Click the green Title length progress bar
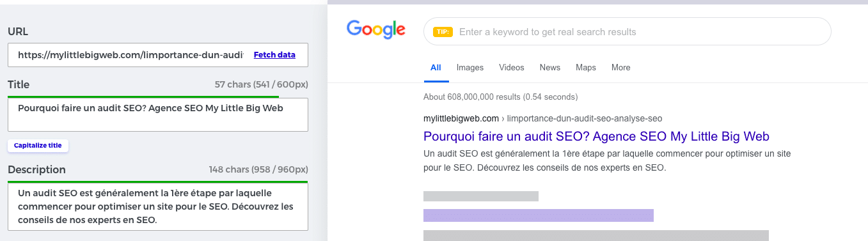Screen dimensions: 868x241 coord(143,97)
